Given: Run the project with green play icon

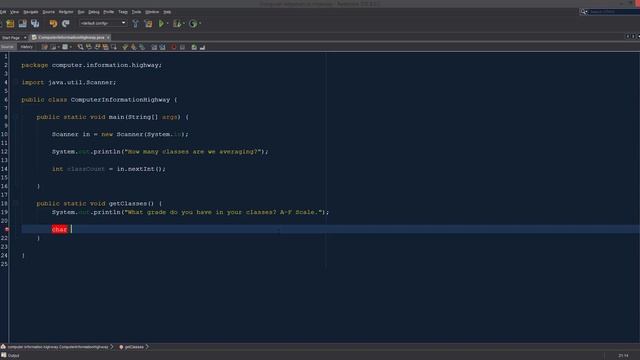Looking at the screenshot, I should click(162, 23).
